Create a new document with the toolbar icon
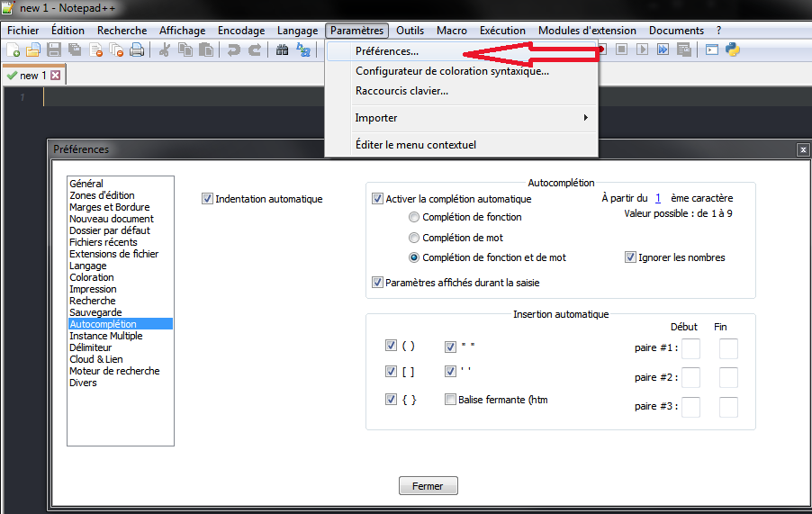Image resolution: width=812 pixels, height=514 pixels. tap(14, 50)
